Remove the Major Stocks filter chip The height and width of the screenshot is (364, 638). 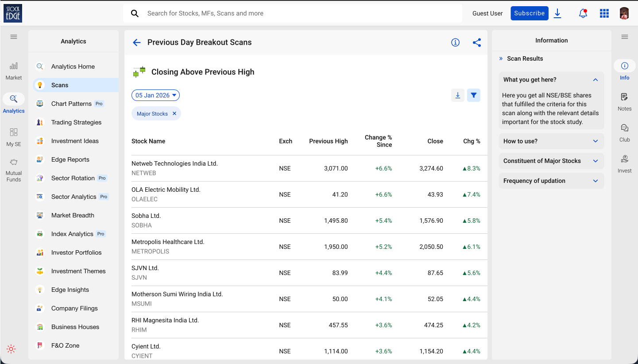(174, 114)
